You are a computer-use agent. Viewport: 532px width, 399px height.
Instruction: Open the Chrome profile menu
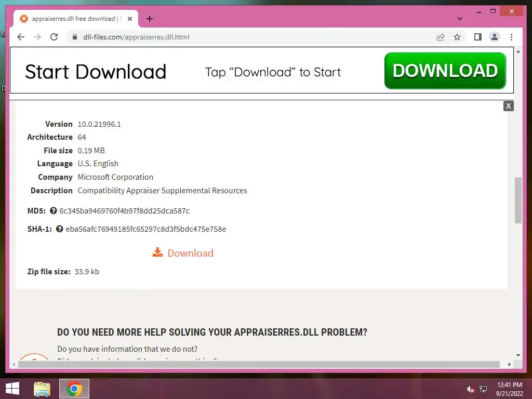495,37
